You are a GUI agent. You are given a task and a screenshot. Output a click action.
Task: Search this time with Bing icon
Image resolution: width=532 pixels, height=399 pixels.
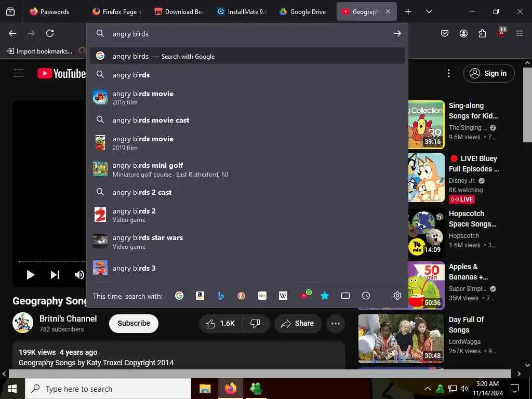point(221,296)
